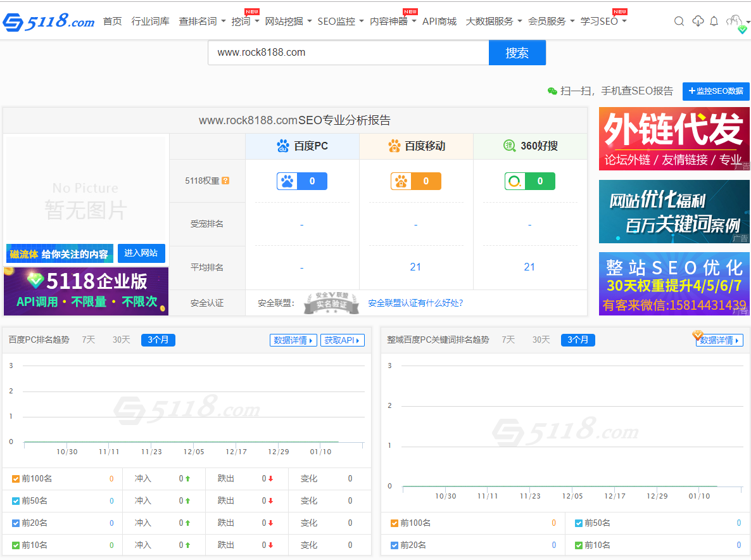Click the 360 green weight badge
The image size is (751, 560).
click(530, 181)
